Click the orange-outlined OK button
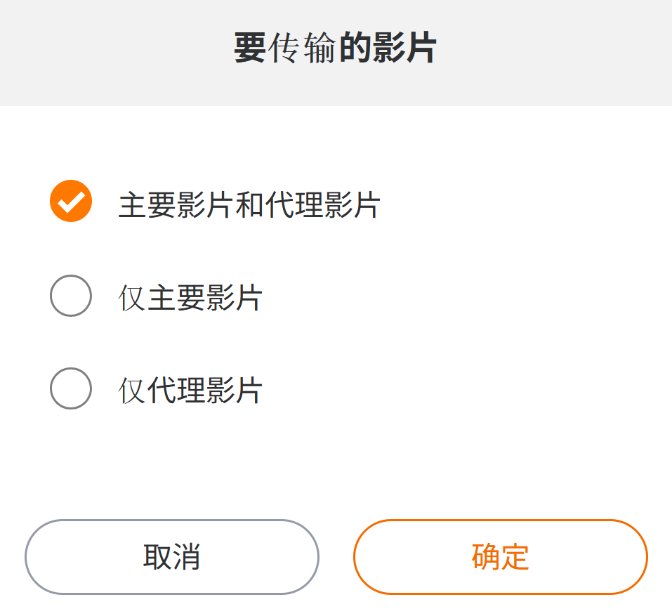This screenshot has height=616, width=672. [500, 557]
